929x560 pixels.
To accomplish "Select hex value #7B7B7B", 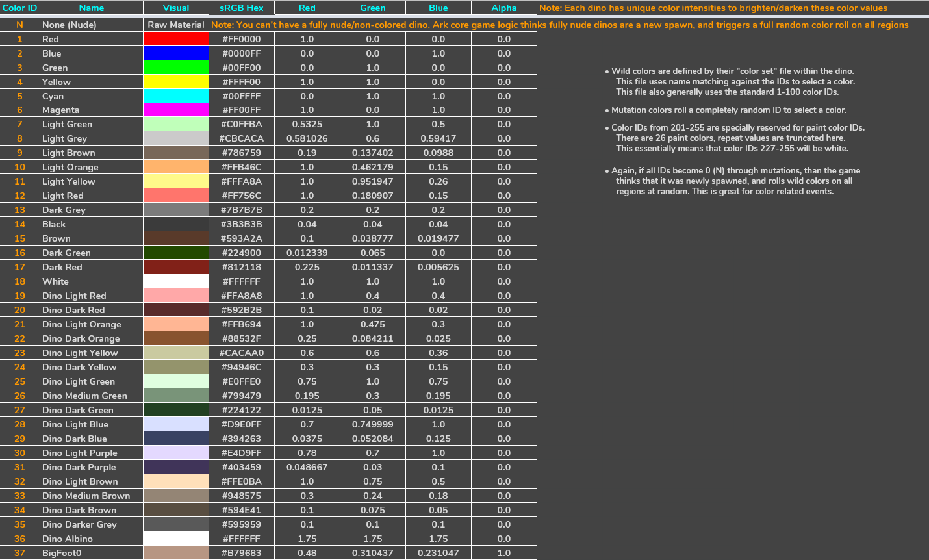I will [x=242, y=210].
